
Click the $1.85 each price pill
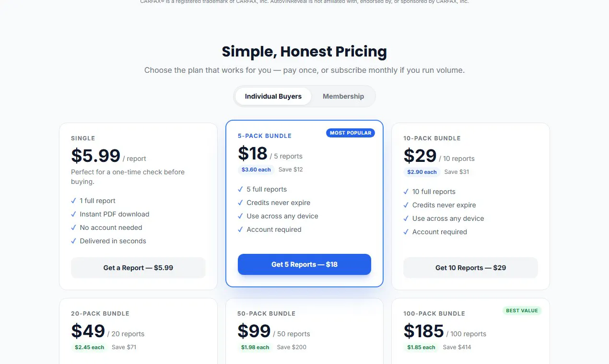tap(422, 347)
